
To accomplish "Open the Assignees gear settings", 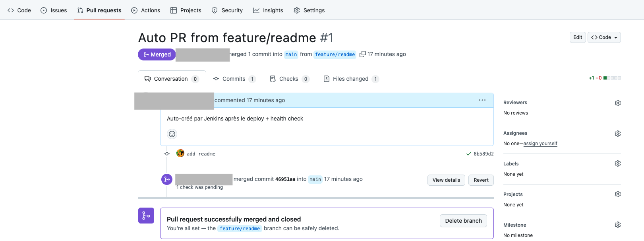I will coord(617,134).
